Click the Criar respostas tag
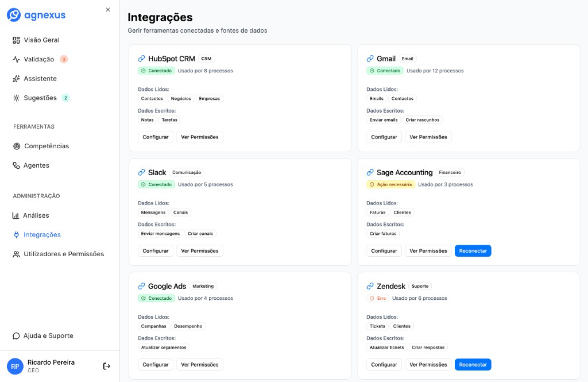The width and height of the screenshot is (588, 382). point(428,348)
